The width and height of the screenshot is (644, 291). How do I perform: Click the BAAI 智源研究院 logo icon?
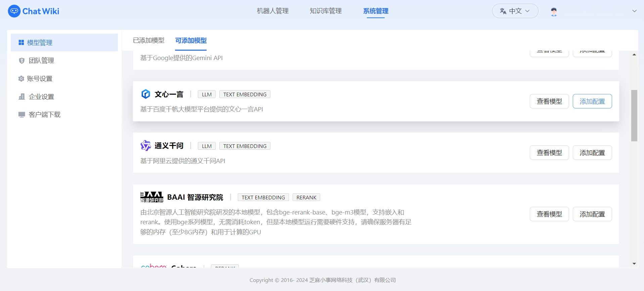(x=152, y=197)
